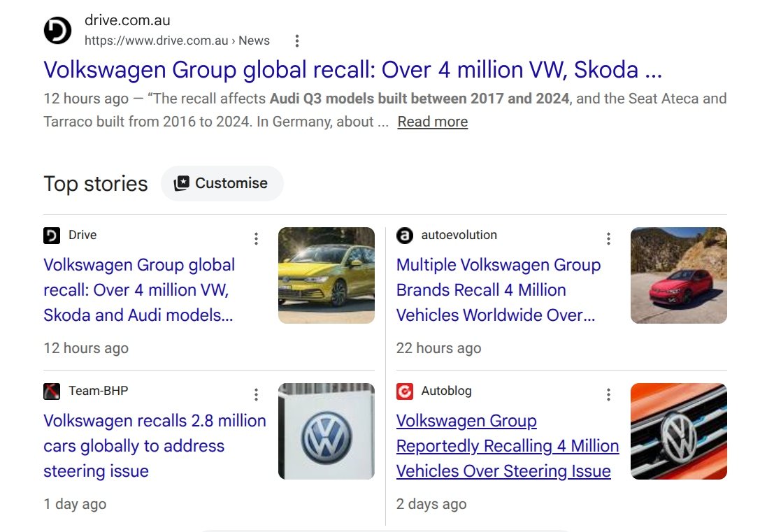Click the '1 day ago' timestamp

(75, 504)
